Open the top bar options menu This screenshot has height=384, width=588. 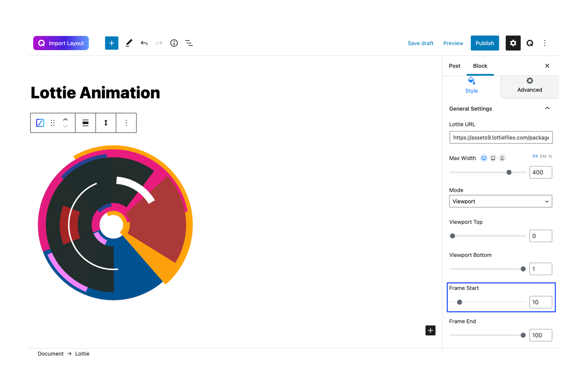click(x=545, y=43)
